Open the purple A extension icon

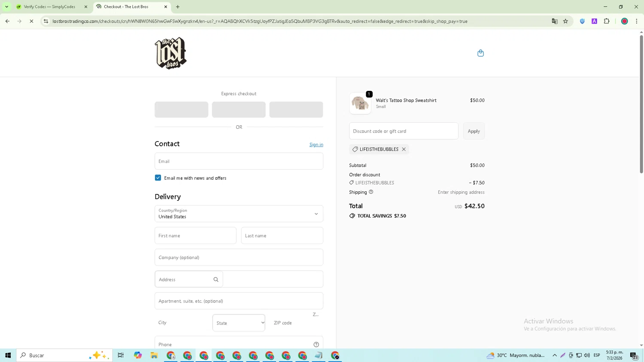coord(594,21)
